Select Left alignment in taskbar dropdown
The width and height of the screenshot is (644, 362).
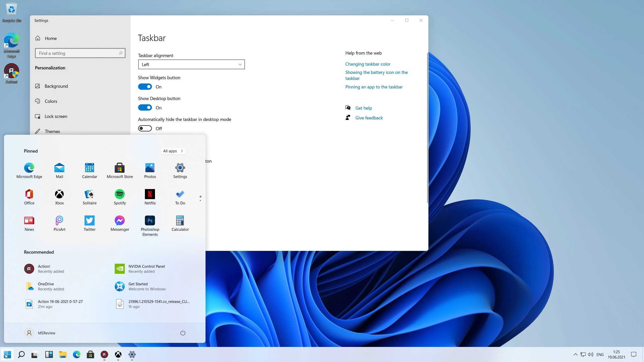pyautogui.click(x=191, y=64)
